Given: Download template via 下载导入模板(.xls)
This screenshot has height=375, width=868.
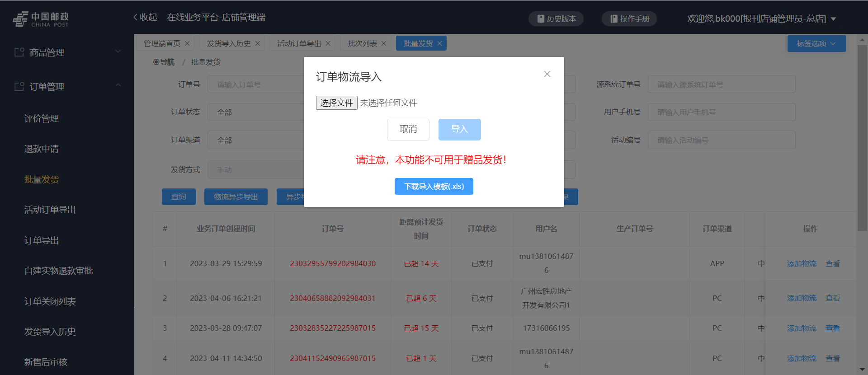Looking at the screenshot, I should pyautogui.click(x=434, y=187).
